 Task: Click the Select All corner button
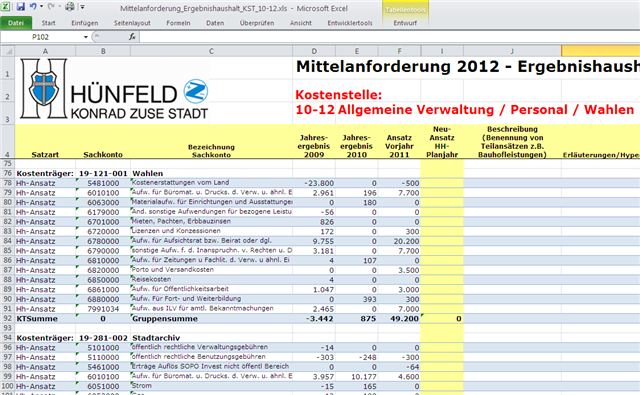click(x=7, y=51)
